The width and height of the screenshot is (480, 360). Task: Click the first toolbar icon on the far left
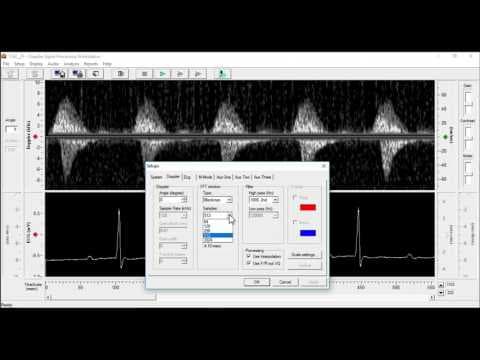pos(11,74)
